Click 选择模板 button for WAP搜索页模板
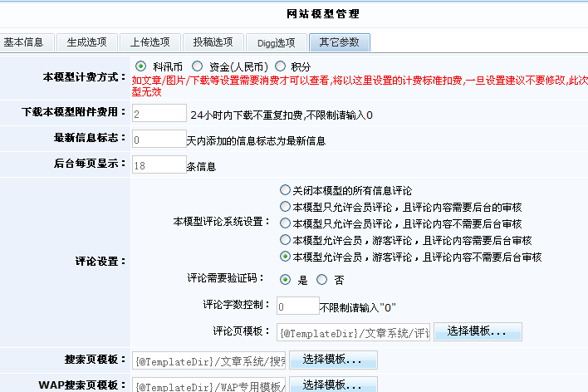The image size is (588, 392). point(332,385)
